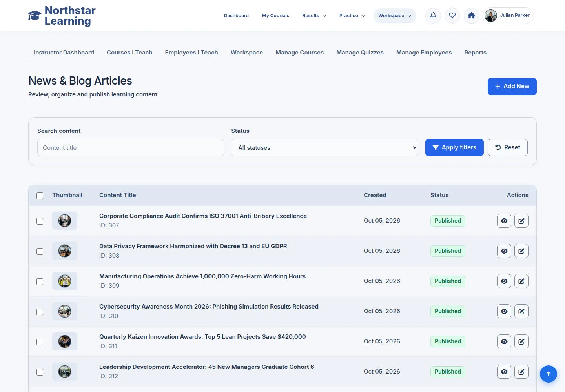
Task: Expand the Practice menu
Action: [352, 16]
